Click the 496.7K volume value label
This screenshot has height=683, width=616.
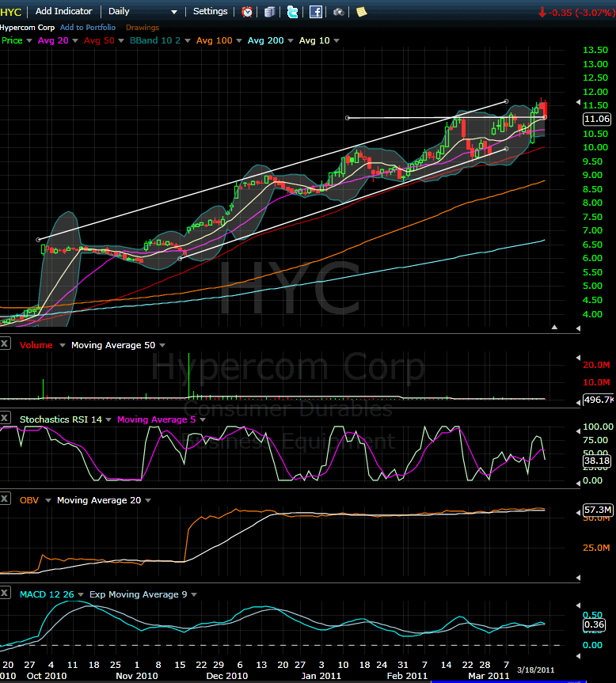click(599, 400)
